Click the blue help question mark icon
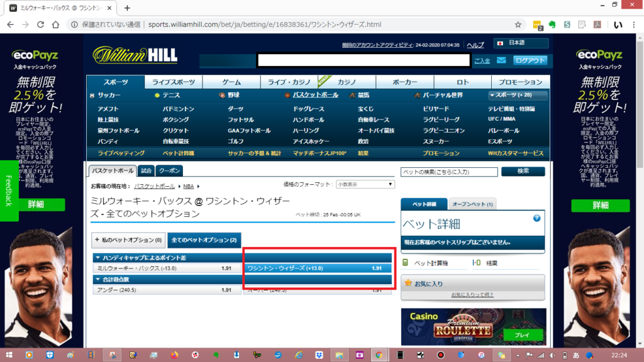Screen dimensions: 644x362 (537, 218)
